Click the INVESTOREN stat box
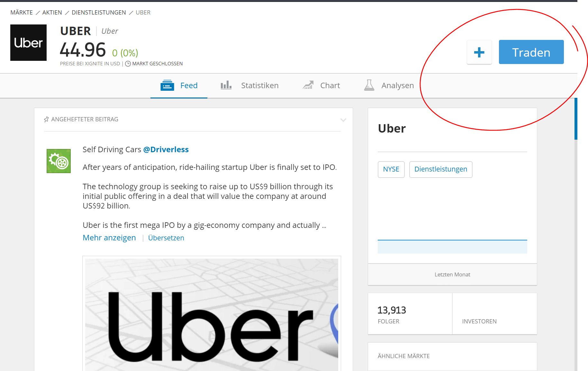This screenshot has height=371, width=588. pos(494,314)
